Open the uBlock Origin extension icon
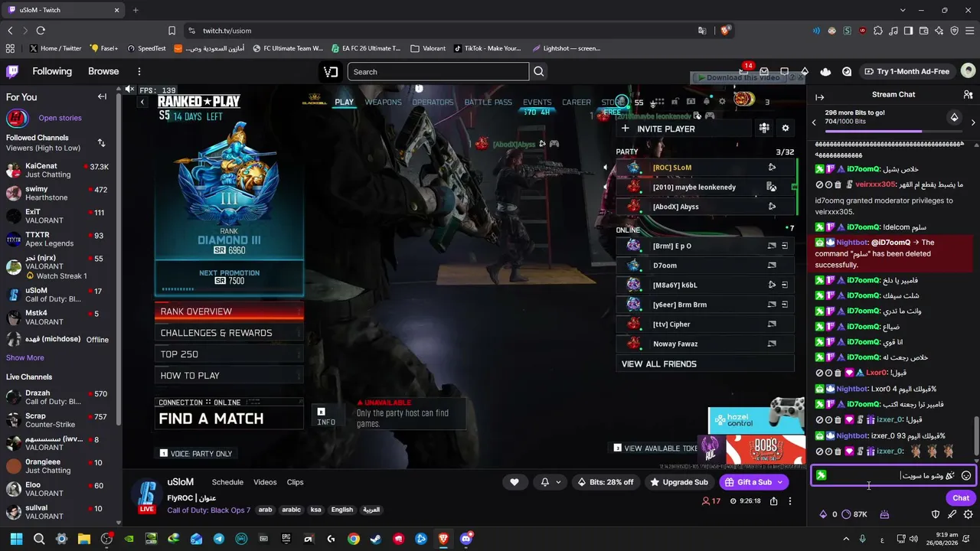Screen dimensions: 980x551 pos(863,31)
